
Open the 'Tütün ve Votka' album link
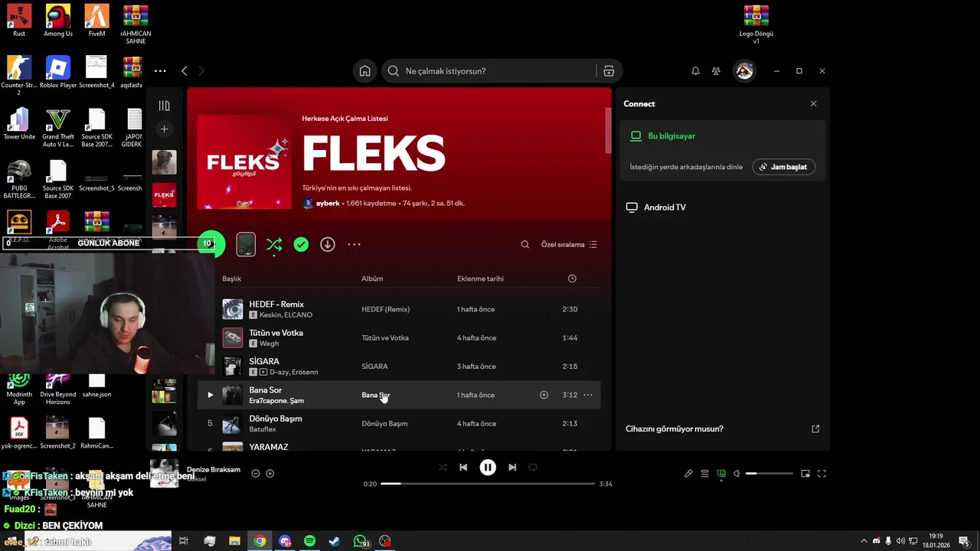pyautogui.click(x=385, y=338)
